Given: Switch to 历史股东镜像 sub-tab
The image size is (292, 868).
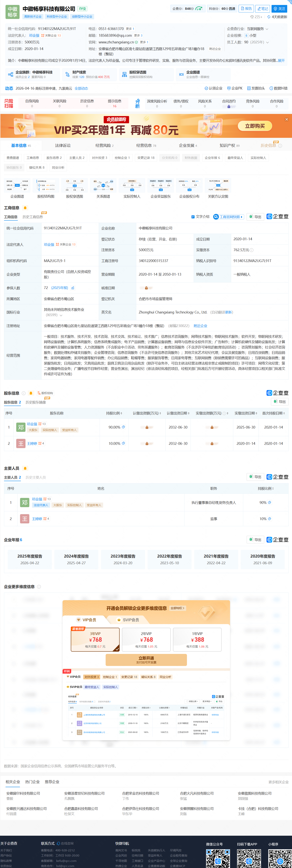Looking at the screenshot, I should tap(36, 402).
